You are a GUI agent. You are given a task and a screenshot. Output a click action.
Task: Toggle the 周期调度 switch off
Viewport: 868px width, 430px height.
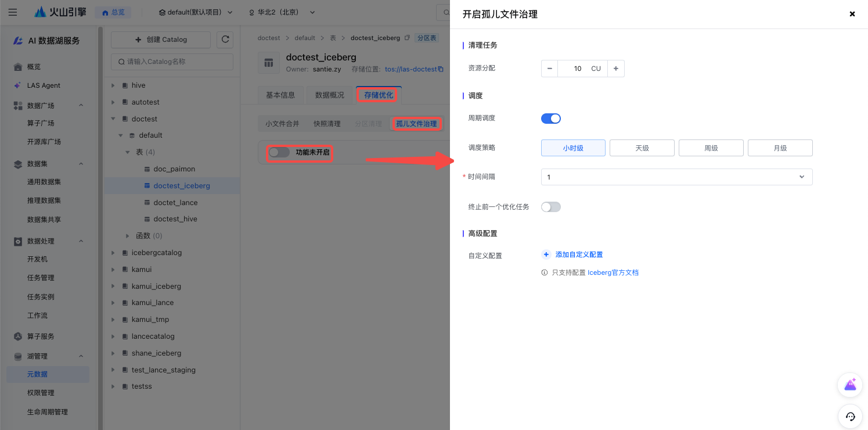551,119
